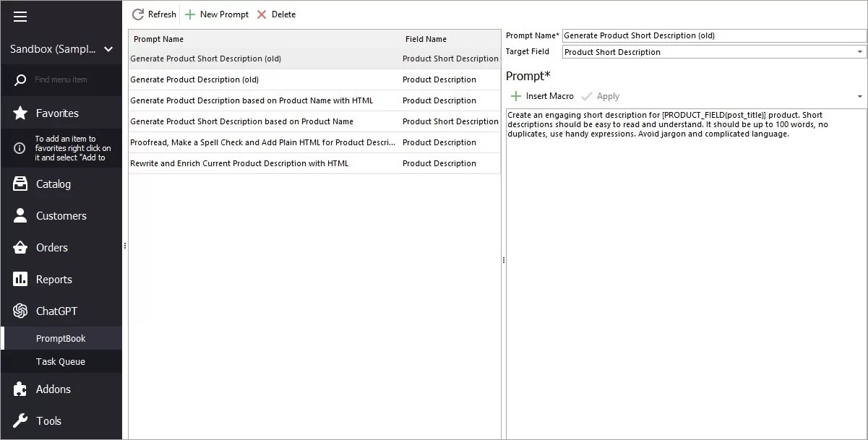The image size is (868, 440).
Task: Switch to the Task Queue page
Action: pos(61,361)
